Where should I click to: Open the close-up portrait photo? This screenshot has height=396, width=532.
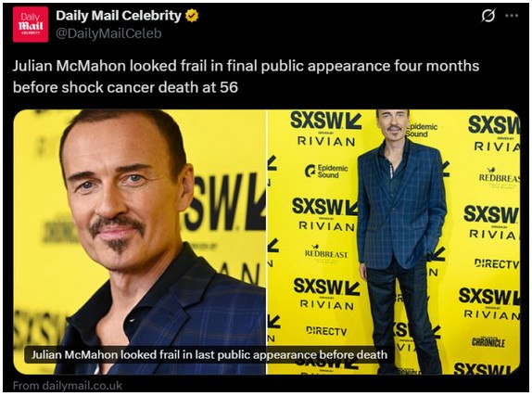[139, 242]
